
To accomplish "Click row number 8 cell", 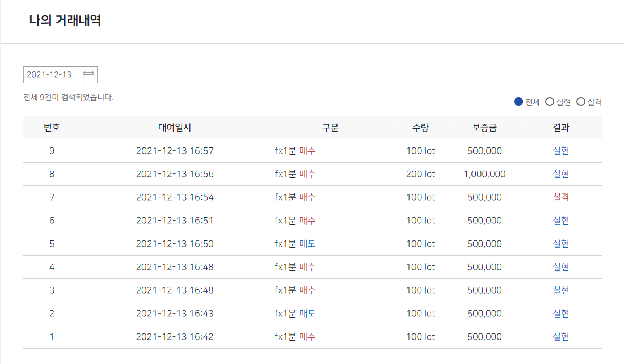I will (x=52, y=174).
